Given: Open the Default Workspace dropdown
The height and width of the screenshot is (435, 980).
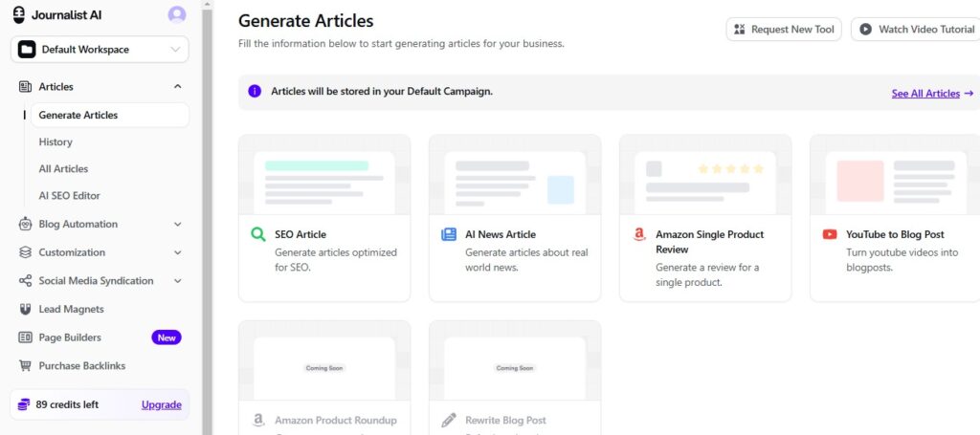Looking at the screenshot, I should pyautogui.click(x=100, y=50).
